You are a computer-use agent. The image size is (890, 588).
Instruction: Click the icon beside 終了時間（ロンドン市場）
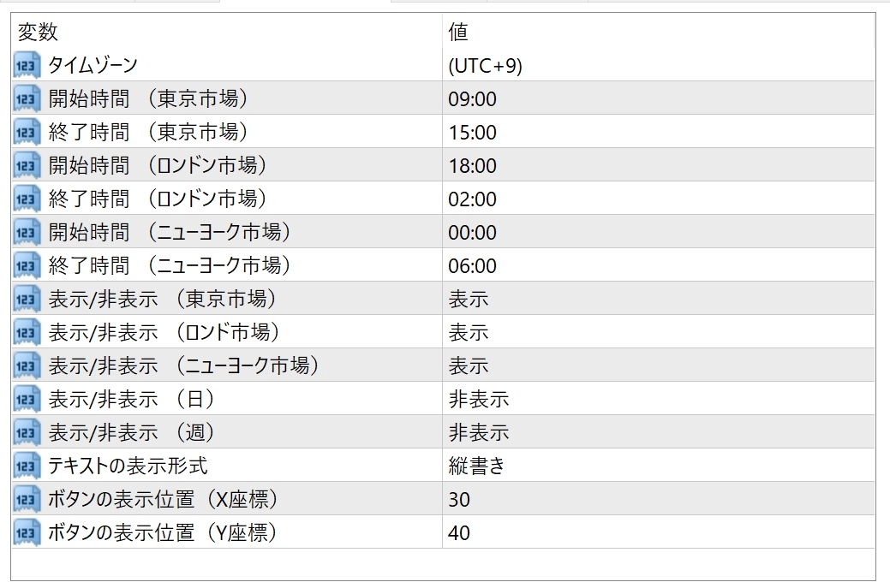point(27,199)
